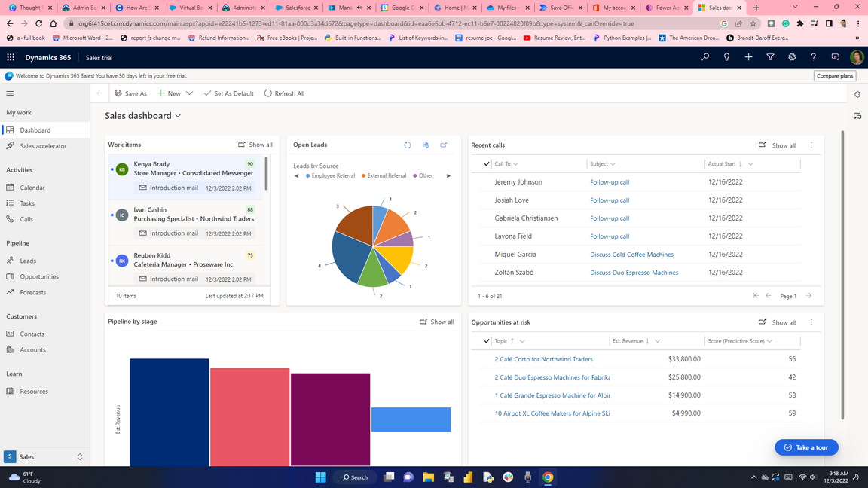The height and width of the screenshot is (488, 868).
Task: Open the right side panel icon
Action: coord(857,95)
